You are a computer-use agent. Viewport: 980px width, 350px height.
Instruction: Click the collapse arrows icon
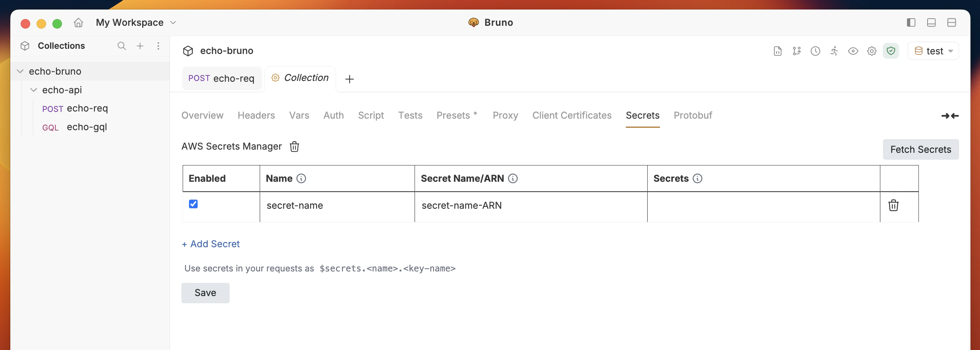tap(950, 116)
